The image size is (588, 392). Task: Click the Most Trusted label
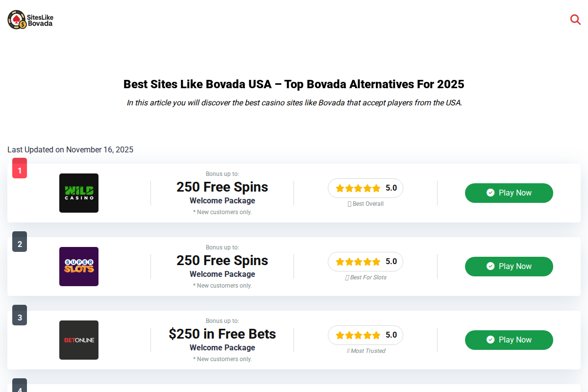tap(366, 351)
